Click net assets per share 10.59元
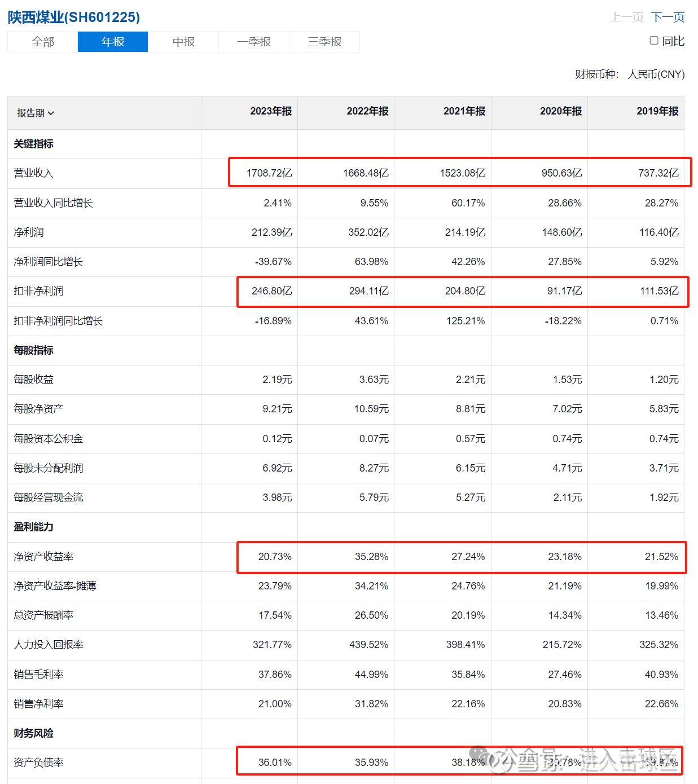This screenshot has height=784, width=698. [371, 409]
